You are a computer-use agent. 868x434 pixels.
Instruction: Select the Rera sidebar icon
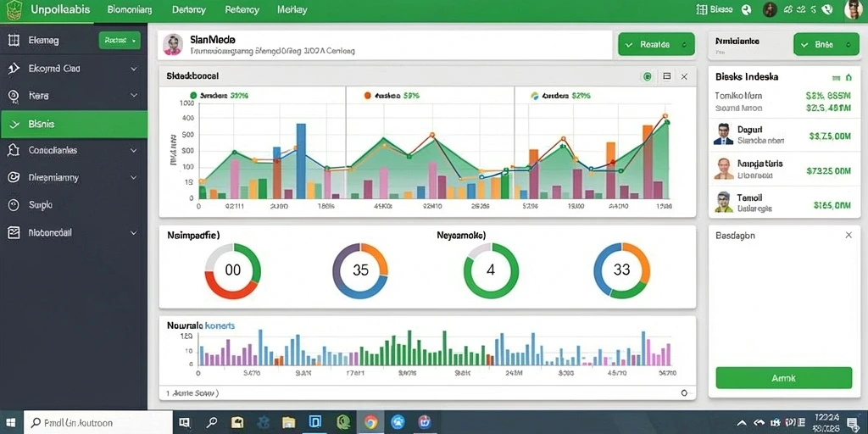pos(14,96)
